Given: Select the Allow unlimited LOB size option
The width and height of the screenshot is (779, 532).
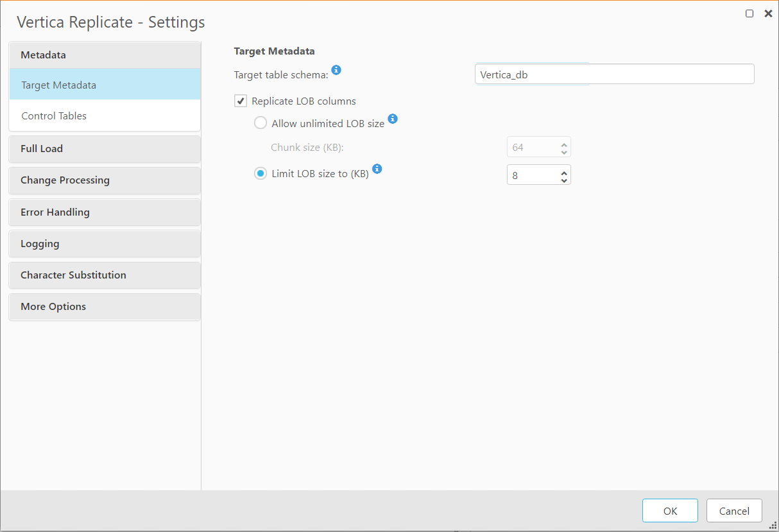Looking at the screenshot, I should (261, 123).
